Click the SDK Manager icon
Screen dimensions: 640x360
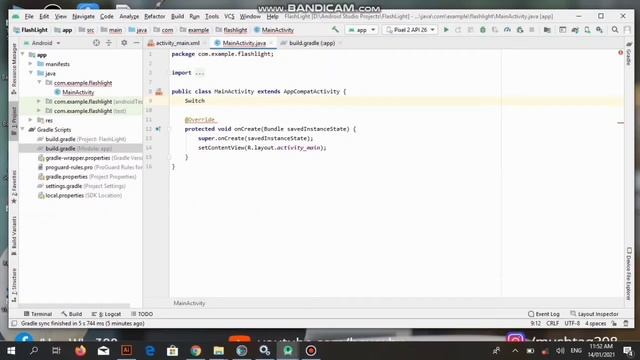600,30
